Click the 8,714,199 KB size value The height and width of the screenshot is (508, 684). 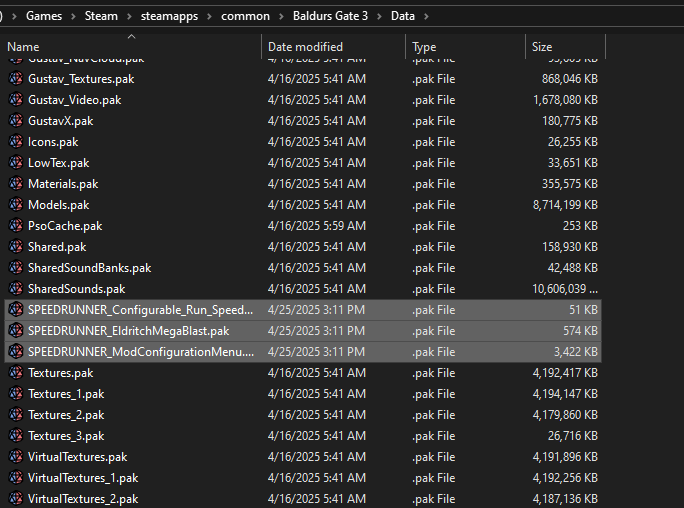coord(565,205)
